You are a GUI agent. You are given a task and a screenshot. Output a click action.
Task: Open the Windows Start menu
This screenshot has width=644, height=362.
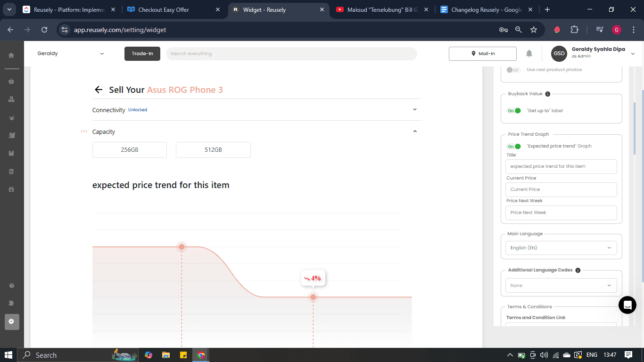click(8, 355)
